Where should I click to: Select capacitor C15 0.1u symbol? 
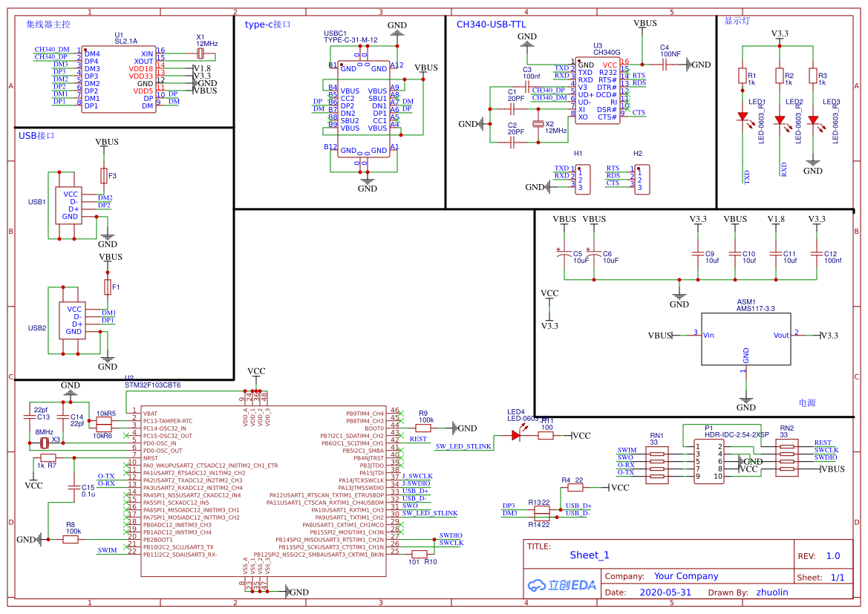pos(74,488)
